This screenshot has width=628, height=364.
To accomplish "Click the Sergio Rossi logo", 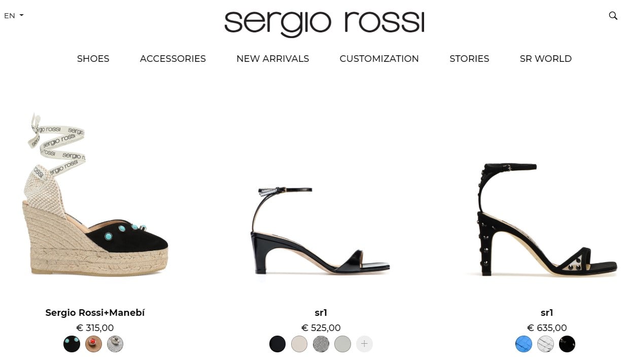I will (x=324, y=24).
